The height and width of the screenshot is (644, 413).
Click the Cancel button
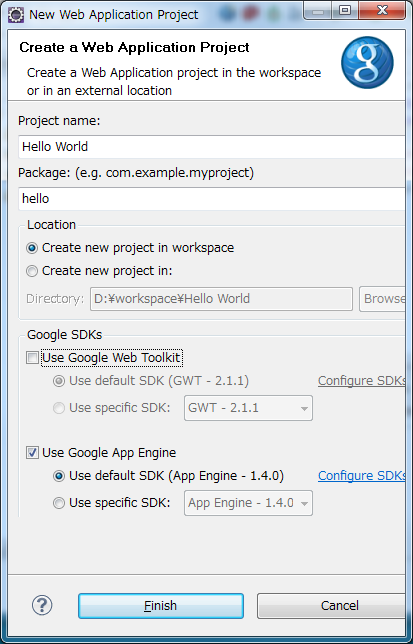(x=332, y=606)
